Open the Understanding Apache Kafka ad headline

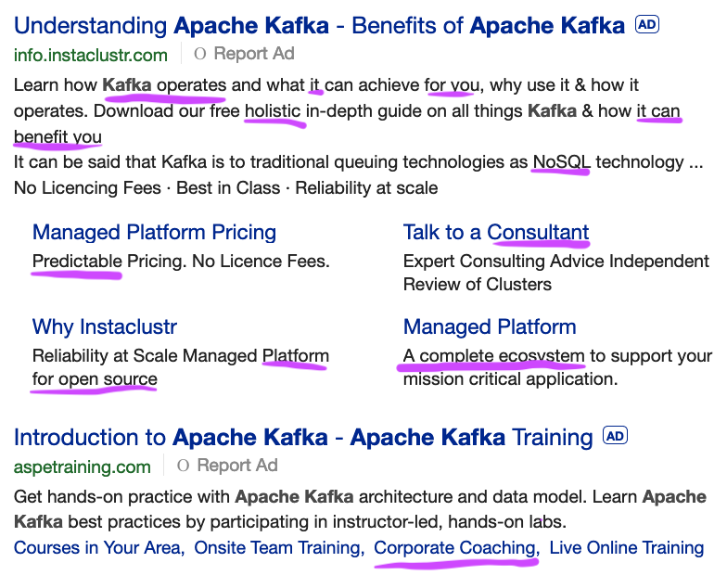click(x=319, y=26)
